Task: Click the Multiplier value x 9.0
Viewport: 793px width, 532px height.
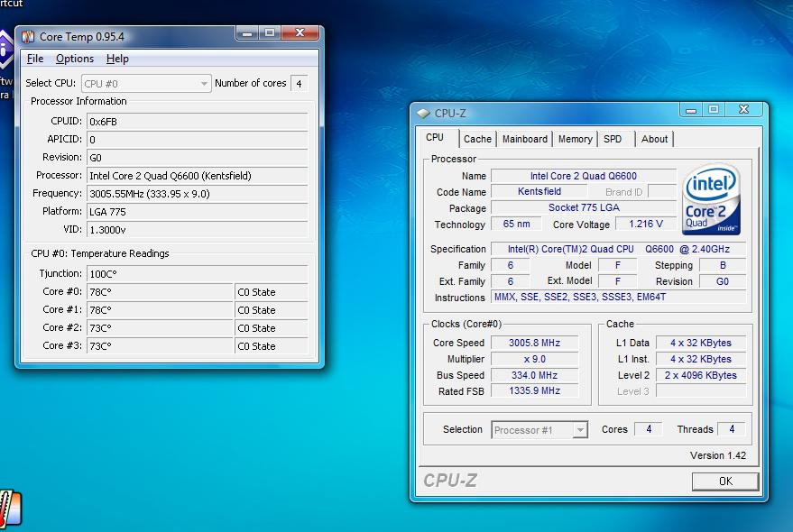Action: [x=535, y=359]
